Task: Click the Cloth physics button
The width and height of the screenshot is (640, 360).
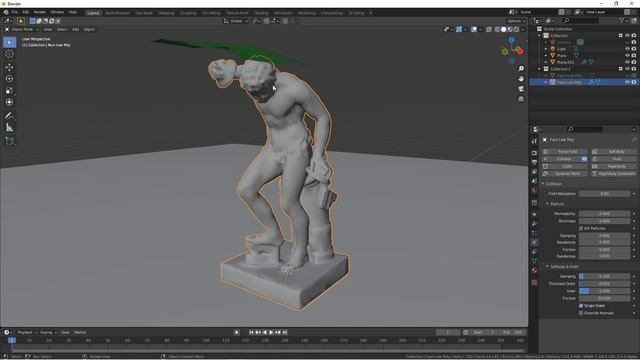Action: (564, 166)
